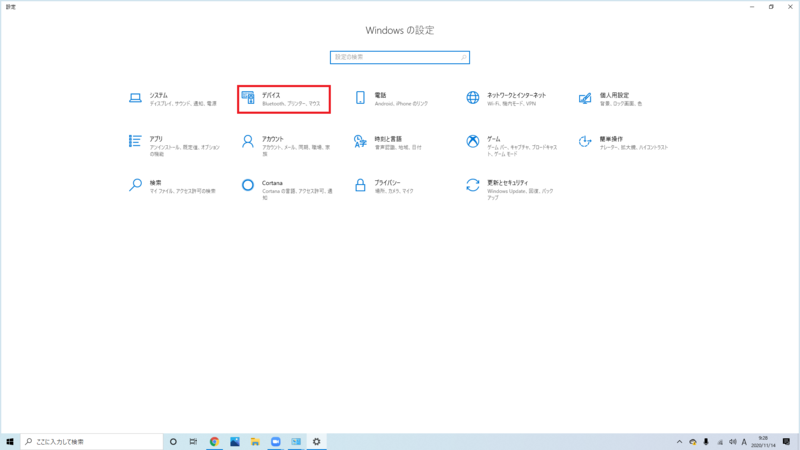
Task: Open the 検索 (Search) settings category
Action: [173, 186]
